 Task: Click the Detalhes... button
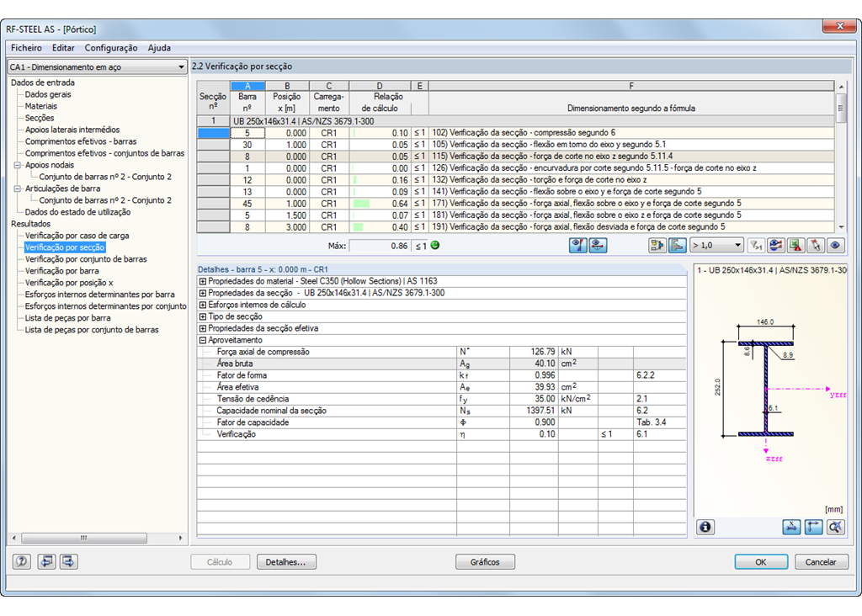tap(286, 561)
